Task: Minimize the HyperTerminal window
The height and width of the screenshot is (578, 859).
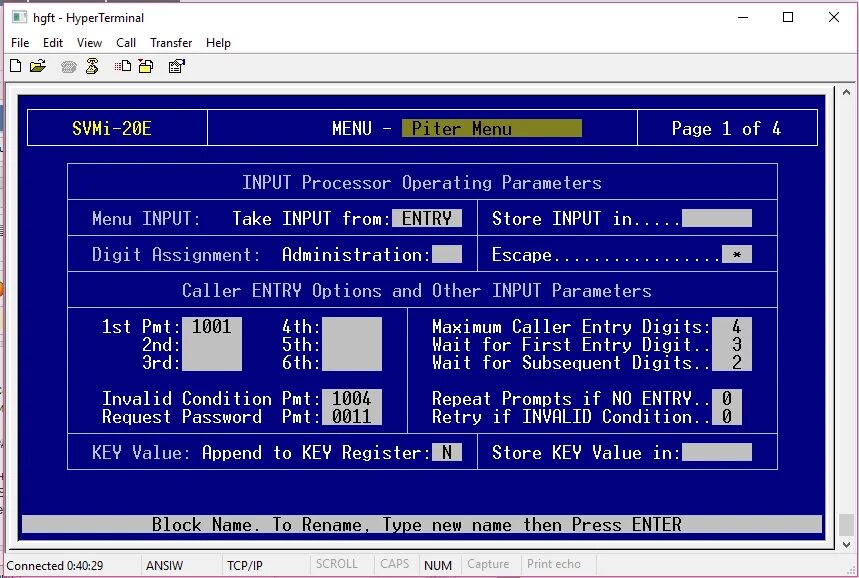Action: point(743,17)
